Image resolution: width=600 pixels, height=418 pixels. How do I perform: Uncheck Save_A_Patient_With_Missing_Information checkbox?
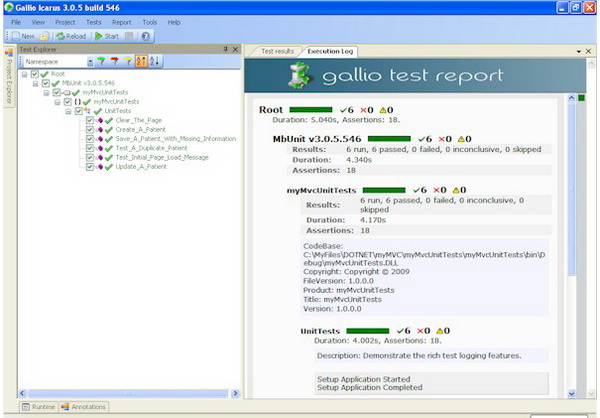pos(90,139)
